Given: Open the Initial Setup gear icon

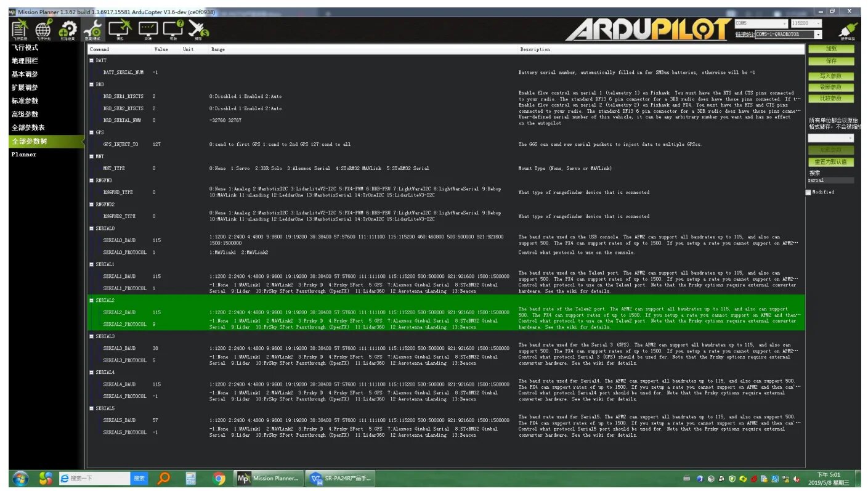Looking at the screenshot, I should tap(67, 28).
